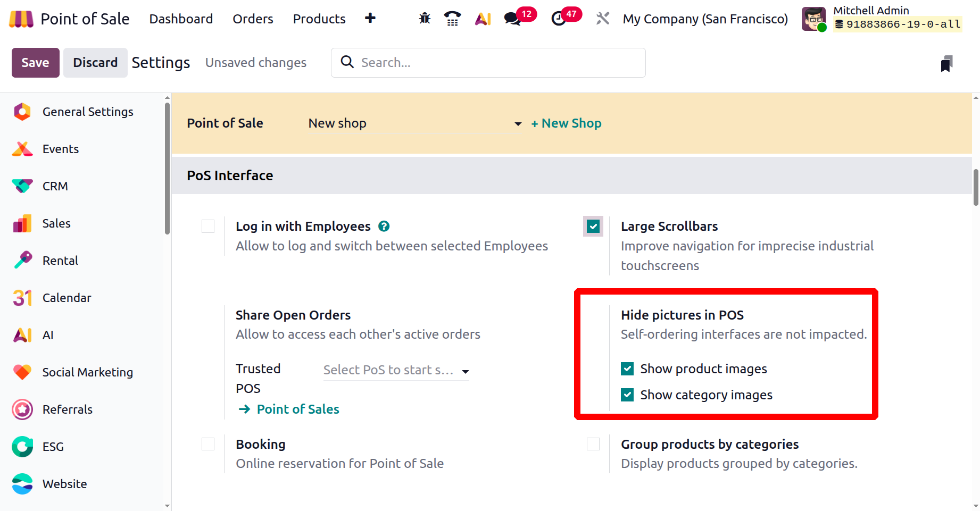Open the Orders menu

(x=253, y=19)
